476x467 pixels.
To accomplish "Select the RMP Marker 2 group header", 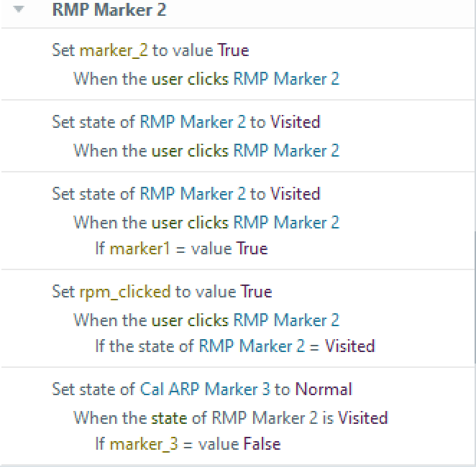I will 109,11.
